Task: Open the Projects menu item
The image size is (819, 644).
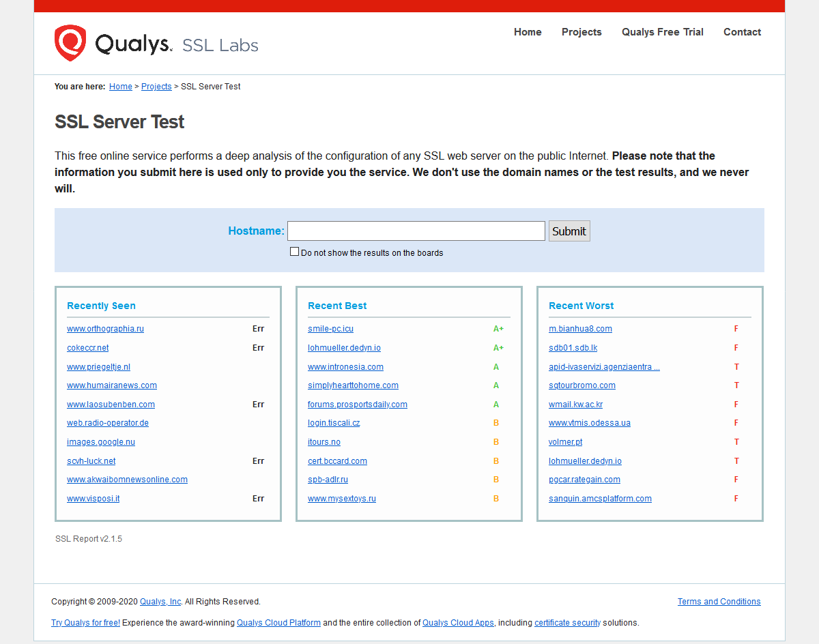Action: (581, 32)
